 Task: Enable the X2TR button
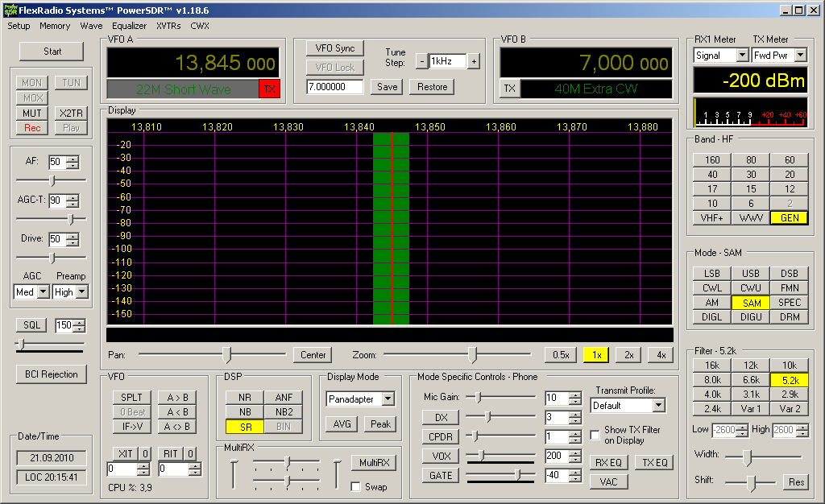[71, 113]
